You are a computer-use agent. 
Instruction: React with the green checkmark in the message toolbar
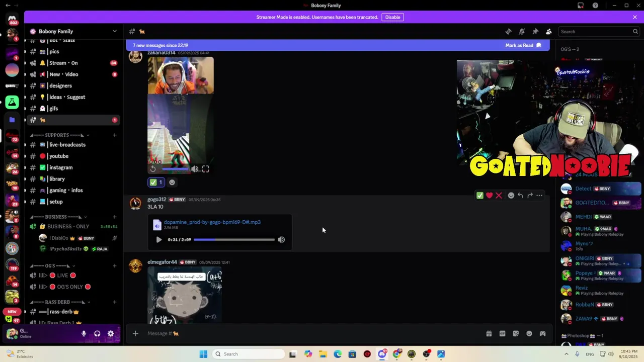(x=480, y=195)
